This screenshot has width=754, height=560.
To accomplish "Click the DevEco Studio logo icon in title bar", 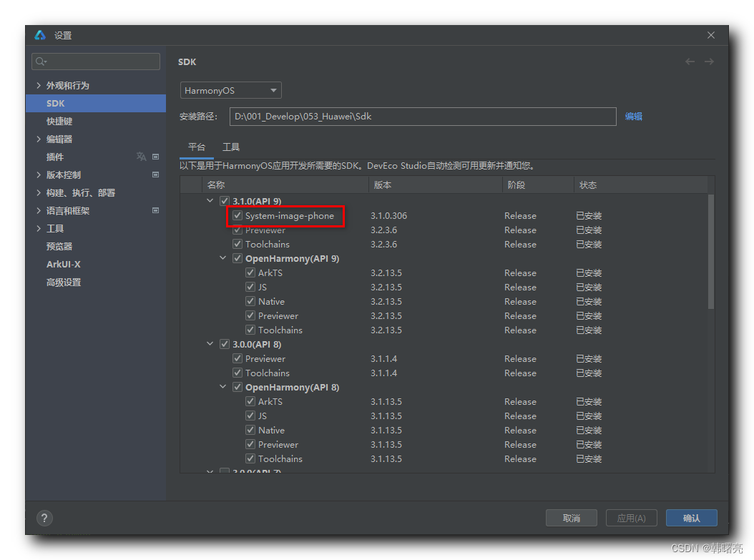I will point(40,35).
